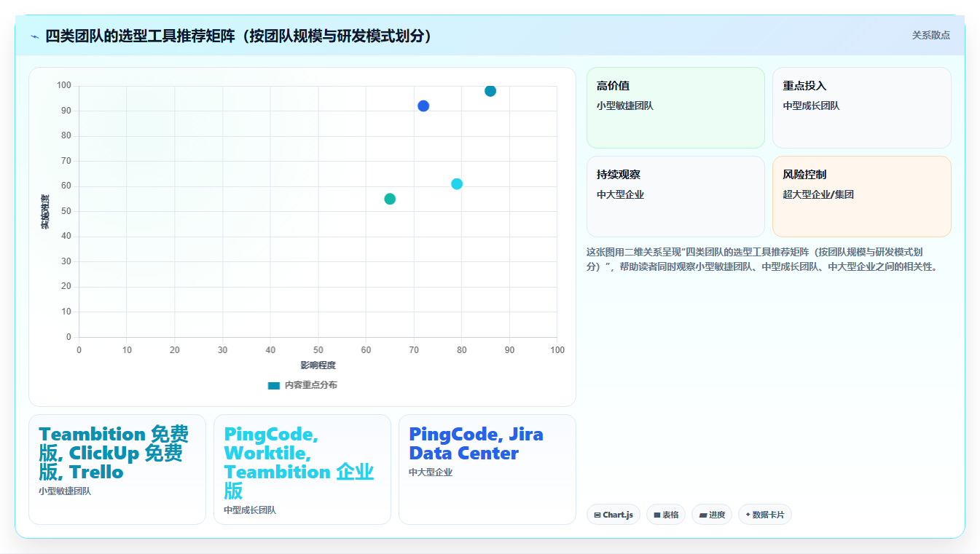Open the 持续观察 quadrant card
Viewport: 980px width, 554px height.
coord(675,197)
